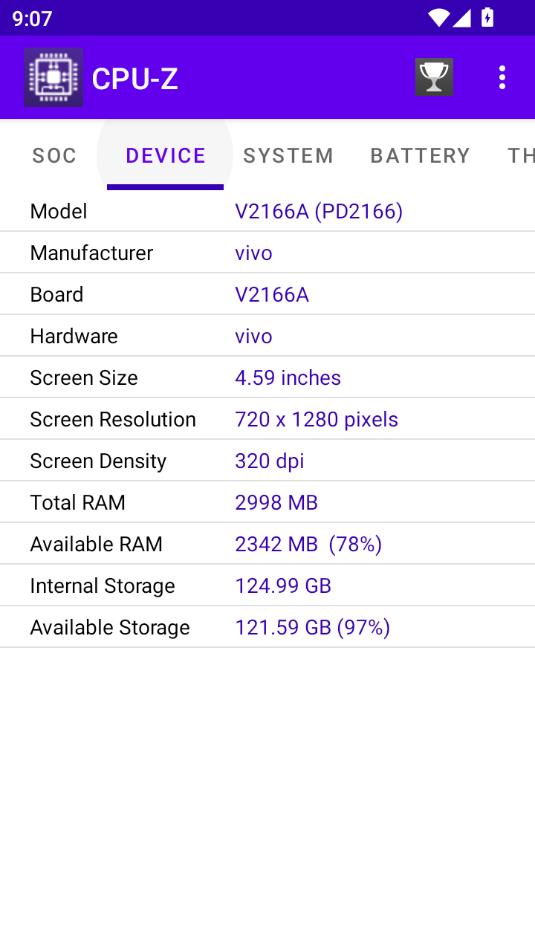This screenshot has width=535, height=951.
Task: Open the trophy benchmark icon
Action: [x=434, y=77]
